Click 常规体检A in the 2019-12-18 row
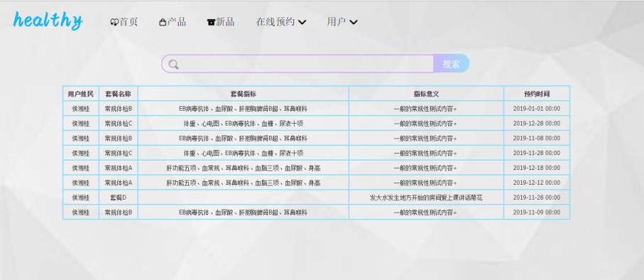Viewport: 644px width, 280px height. click(x=119, y=168)
